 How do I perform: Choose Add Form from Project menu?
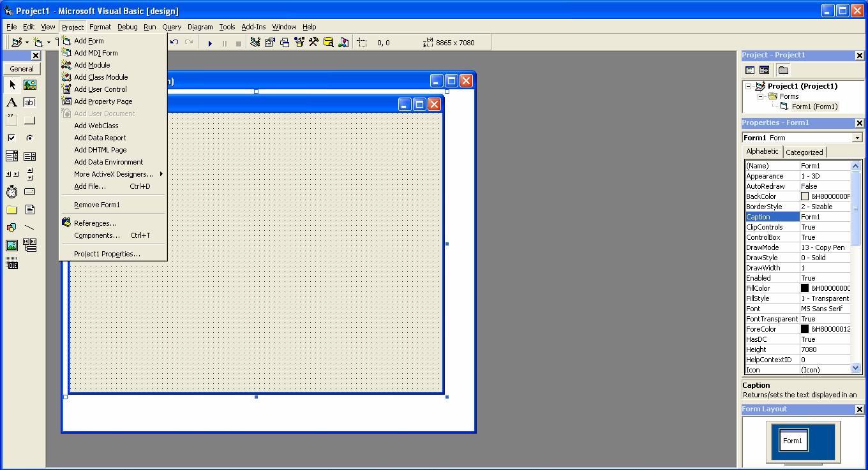(113, 41)
